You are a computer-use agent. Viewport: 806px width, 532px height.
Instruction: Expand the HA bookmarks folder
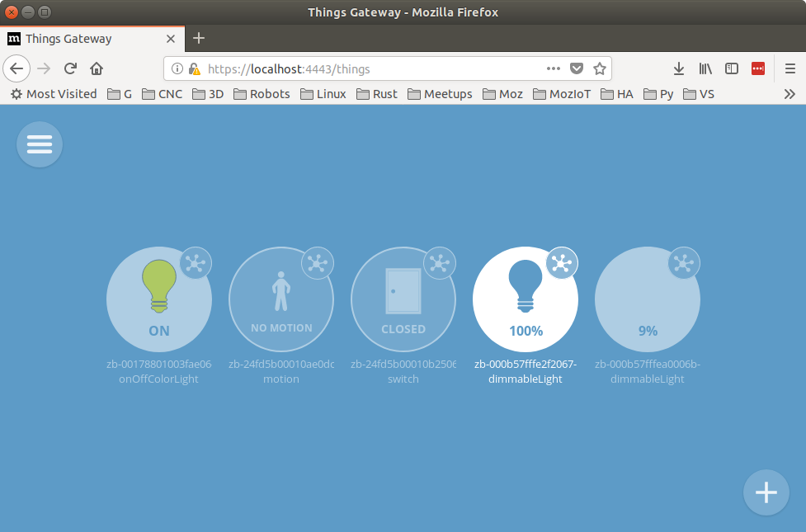617,94
